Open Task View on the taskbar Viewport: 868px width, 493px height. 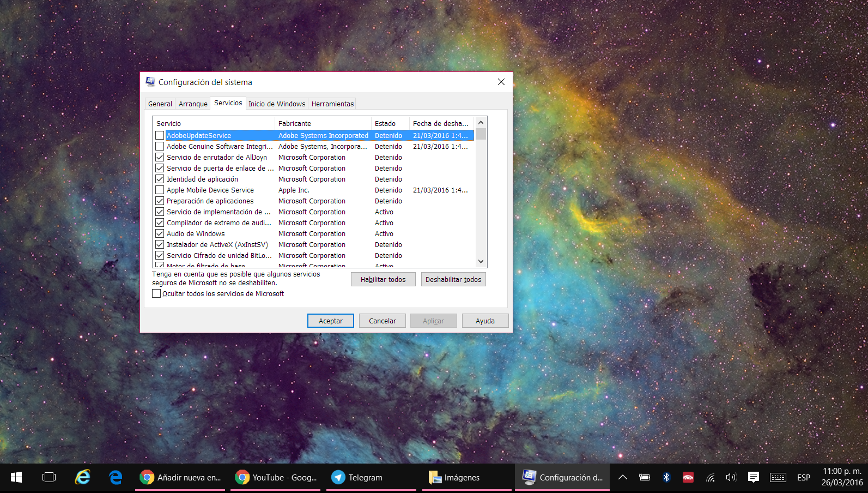pyautogui.click(x=49, y=477)
